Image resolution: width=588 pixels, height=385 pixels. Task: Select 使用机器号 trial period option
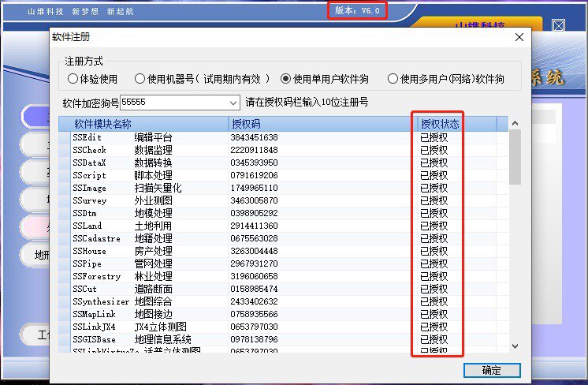coord(202,79)
